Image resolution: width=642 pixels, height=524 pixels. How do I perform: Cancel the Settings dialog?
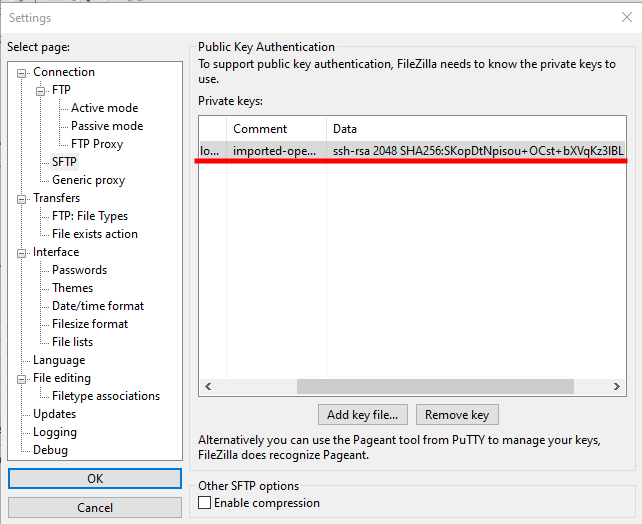point(95,508)
